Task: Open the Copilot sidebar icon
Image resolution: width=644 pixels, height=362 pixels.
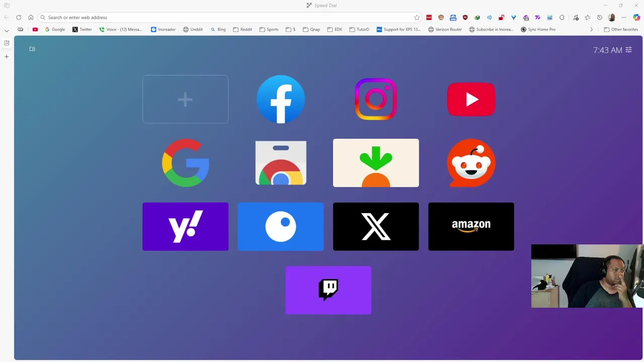Action: (x=636, y=18)
